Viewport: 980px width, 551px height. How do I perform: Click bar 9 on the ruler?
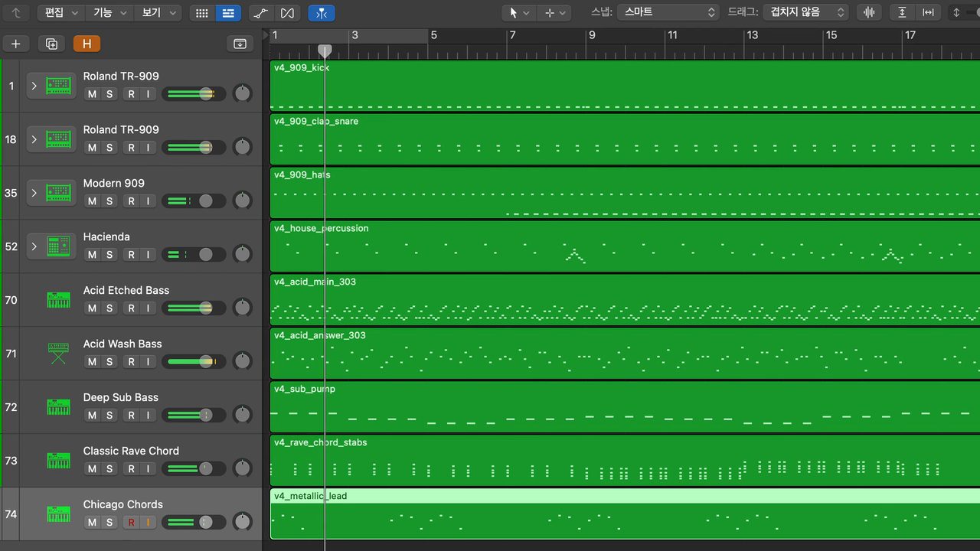click(591, 35)
